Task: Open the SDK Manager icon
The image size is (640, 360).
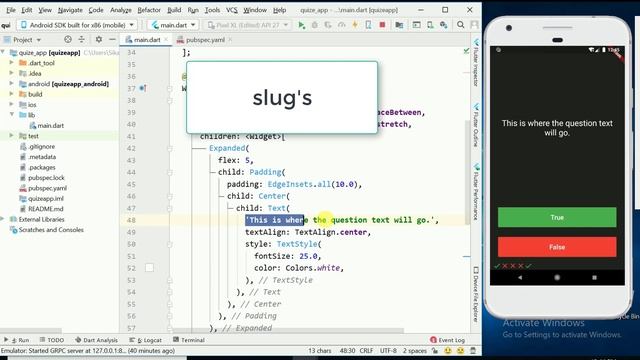Action: tap(444, 25)
